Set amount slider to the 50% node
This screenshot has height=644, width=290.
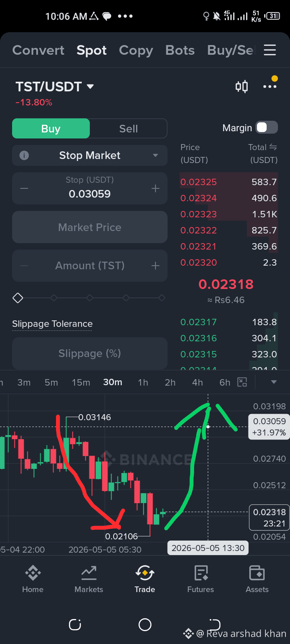click(x=90, y=298)
